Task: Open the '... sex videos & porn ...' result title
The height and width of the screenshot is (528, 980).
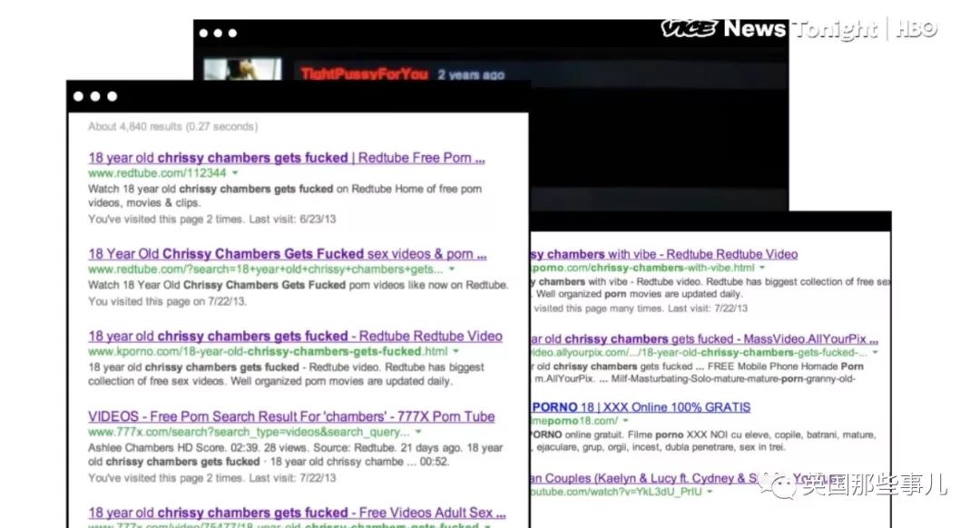Action: coord(287,254)
